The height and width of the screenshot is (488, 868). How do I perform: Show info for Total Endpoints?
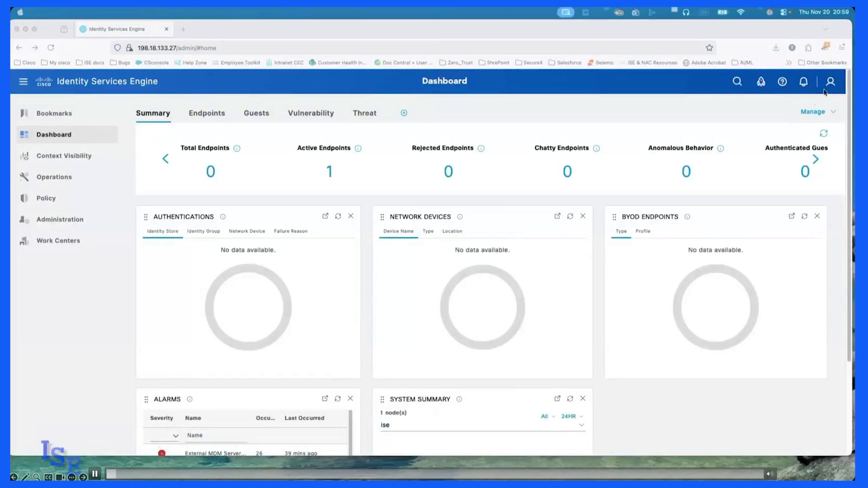pyautogui.click(x=237, y=148)
